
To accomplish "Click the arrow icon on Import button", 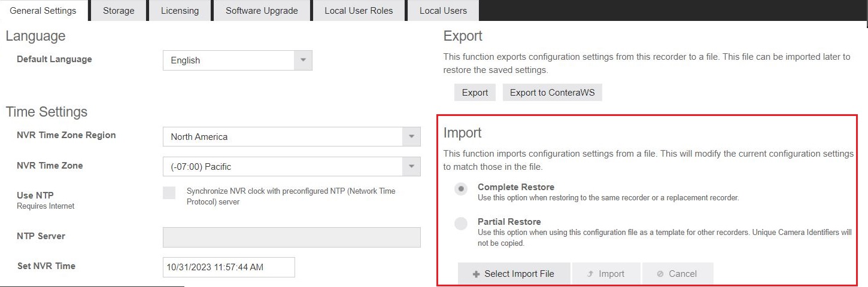I will (590, 274).
